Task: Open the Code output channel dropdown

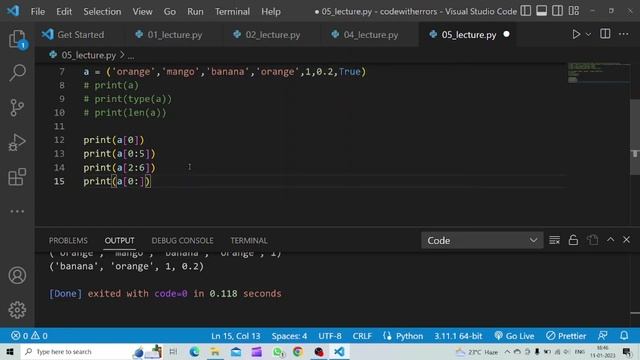Action: click(x=482, y=240)
